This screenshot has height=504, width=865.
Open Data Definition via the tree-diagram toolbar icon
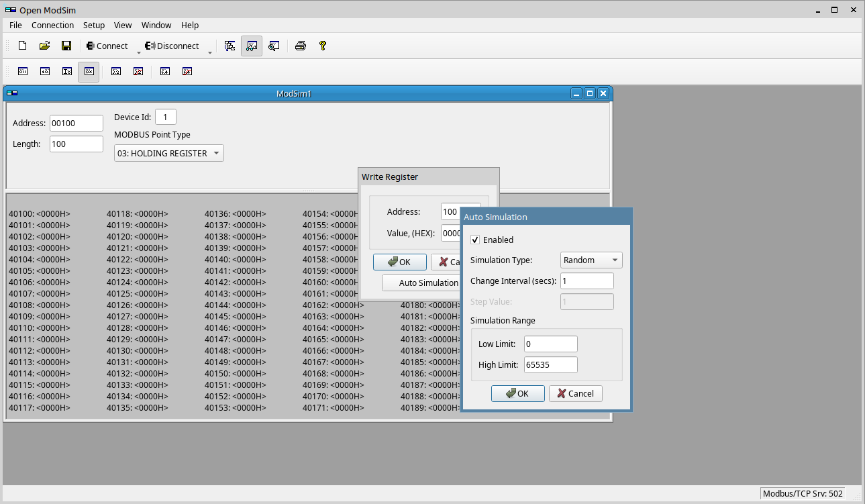[230, 46]
